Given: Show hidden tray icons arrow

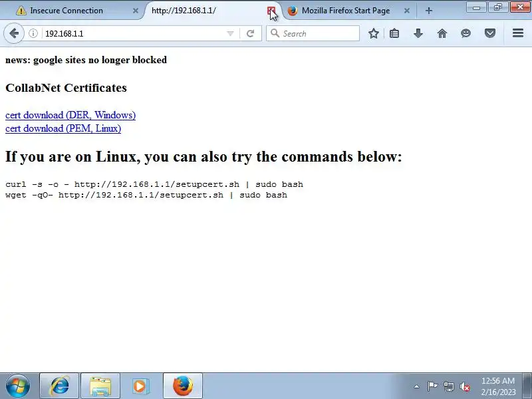Looking at the screenshot, I should tap(417, 386).
